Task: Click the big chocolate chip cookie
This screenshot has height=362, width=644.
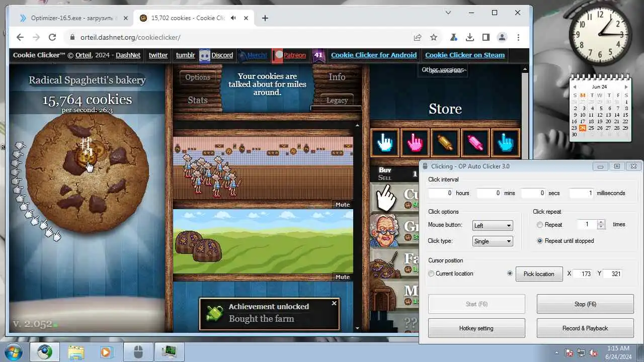Action: pyautogui.click(x=87, y=174)
